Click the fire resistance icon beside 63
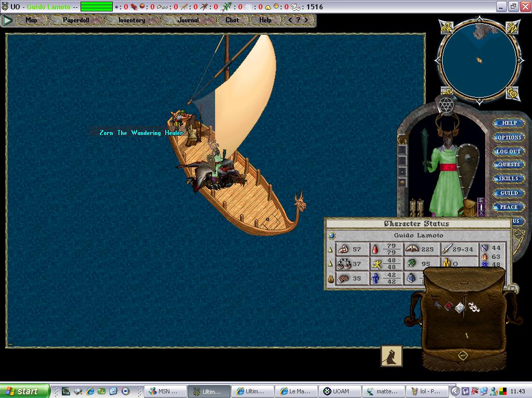 click(x=485, y=257)
